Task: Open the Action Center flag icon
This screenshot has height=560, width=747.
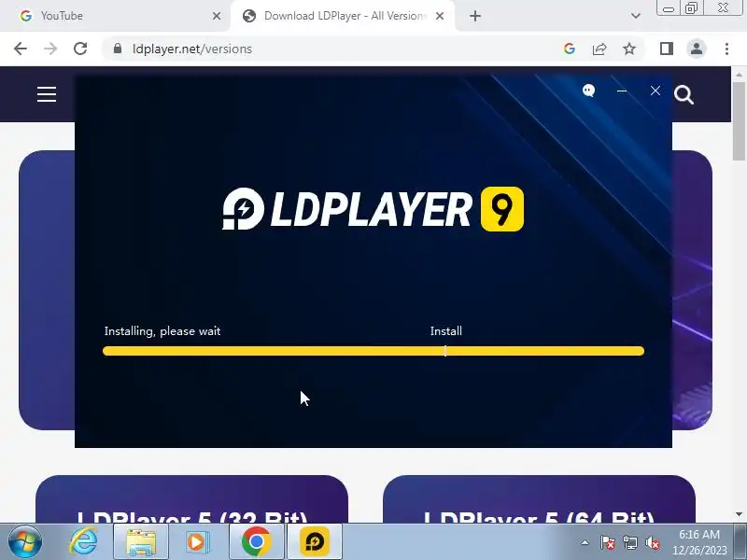Action: point(607,542)
